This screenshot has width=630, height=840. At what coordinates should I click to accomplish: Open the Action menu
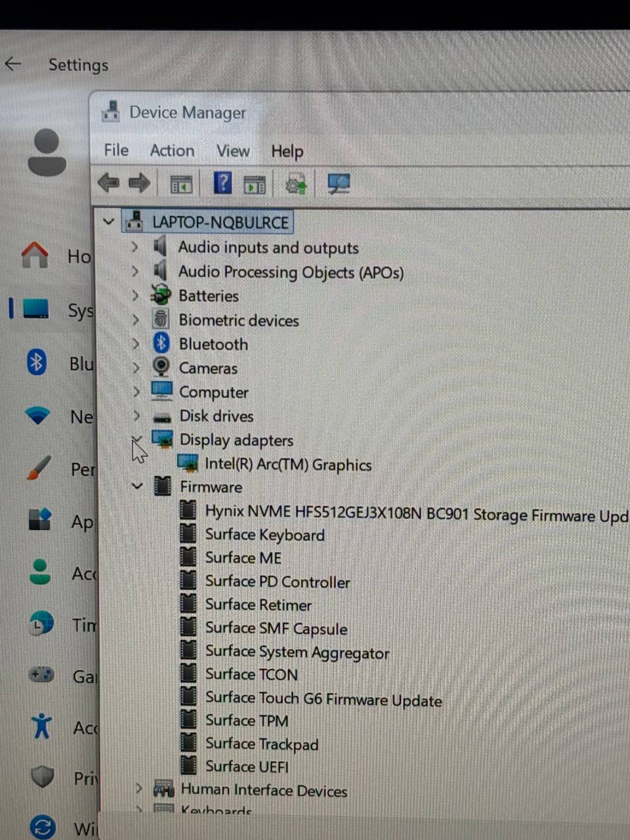172,150
